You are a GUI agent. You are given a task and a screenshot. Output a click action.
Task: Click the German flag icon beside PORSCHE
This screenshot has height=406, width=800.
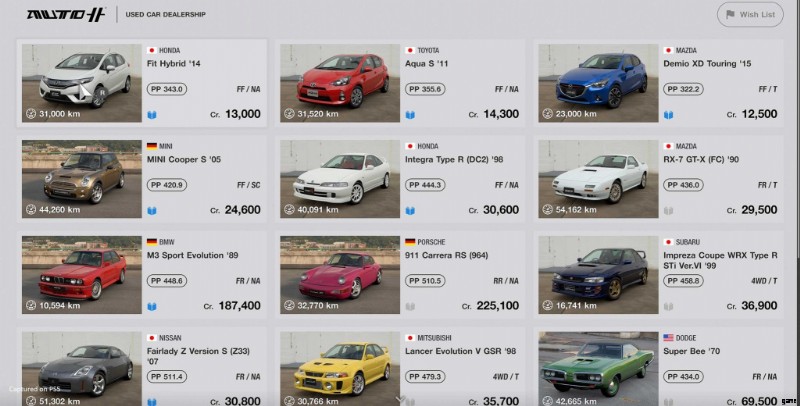click(410, 242)
